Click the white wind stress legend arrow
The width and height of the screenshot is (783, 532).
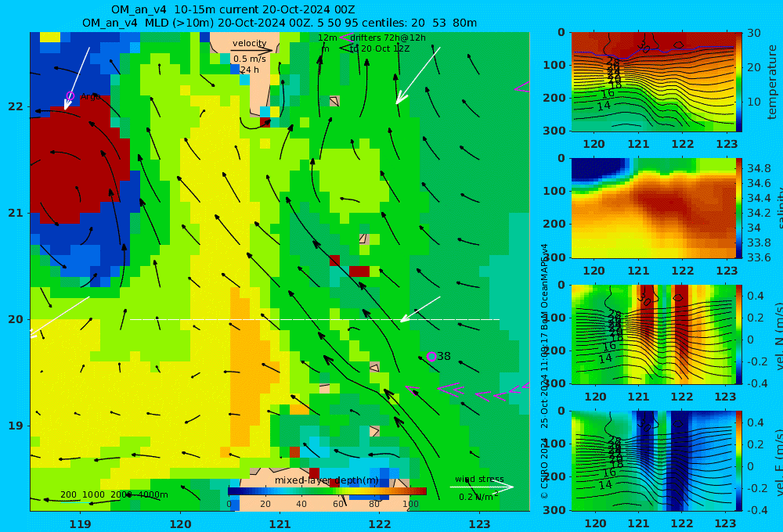pyautogui.click(x=482, y=487)
